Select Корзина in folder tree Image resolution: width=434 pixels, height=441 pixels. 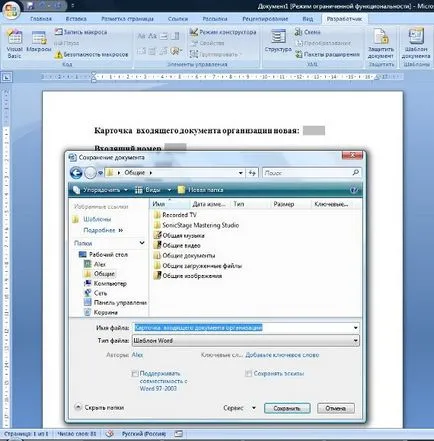tap(101, 312)
